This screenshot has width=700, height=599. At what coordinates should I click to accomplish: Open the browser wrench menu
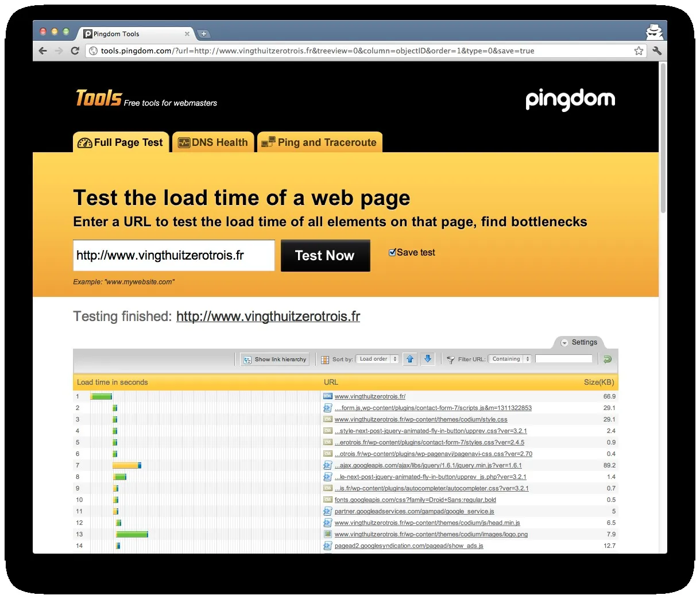[x=657, y=51]
